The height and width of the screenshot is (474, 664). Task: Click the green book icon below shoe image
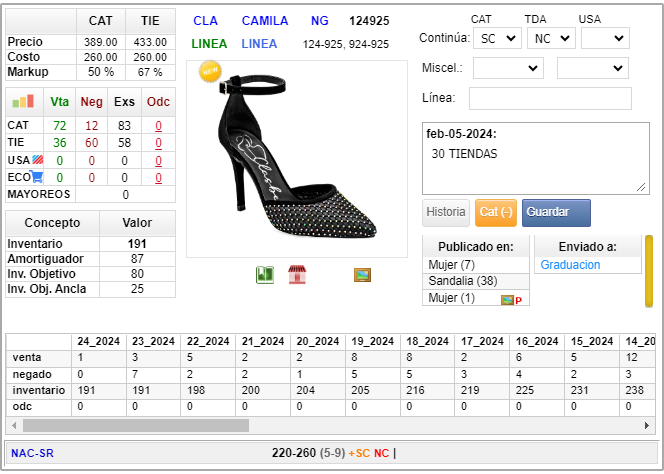coord(265,274)
